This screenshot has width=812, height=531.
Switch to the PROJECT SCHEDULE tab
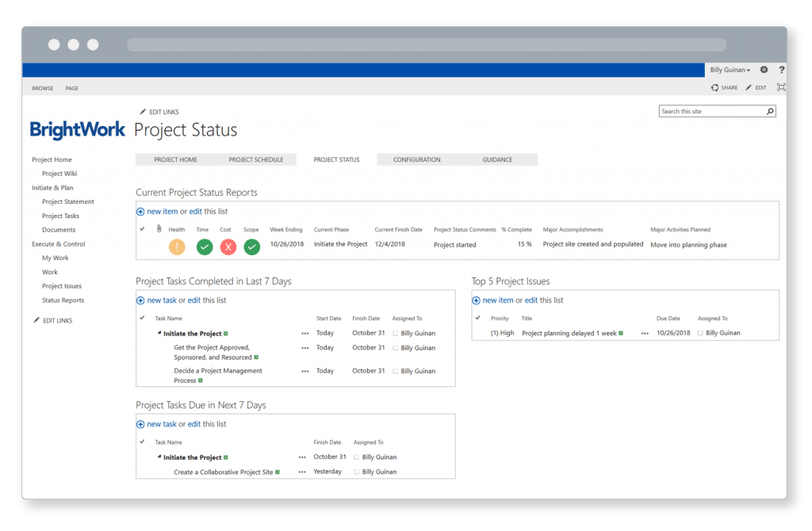pos(255,159)
